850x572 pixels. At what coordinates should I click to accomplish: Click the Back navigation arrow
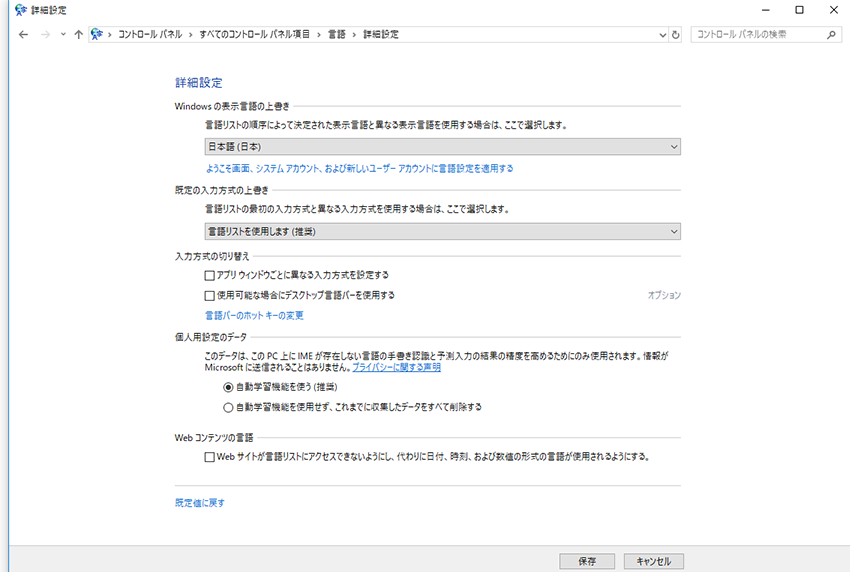[x=24, y=34]
